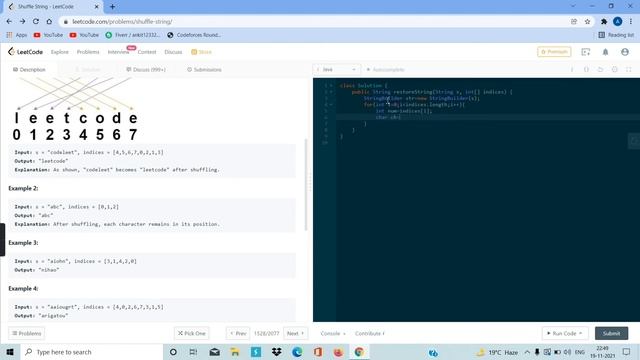Click code editor line with char ch

point(488,117)
